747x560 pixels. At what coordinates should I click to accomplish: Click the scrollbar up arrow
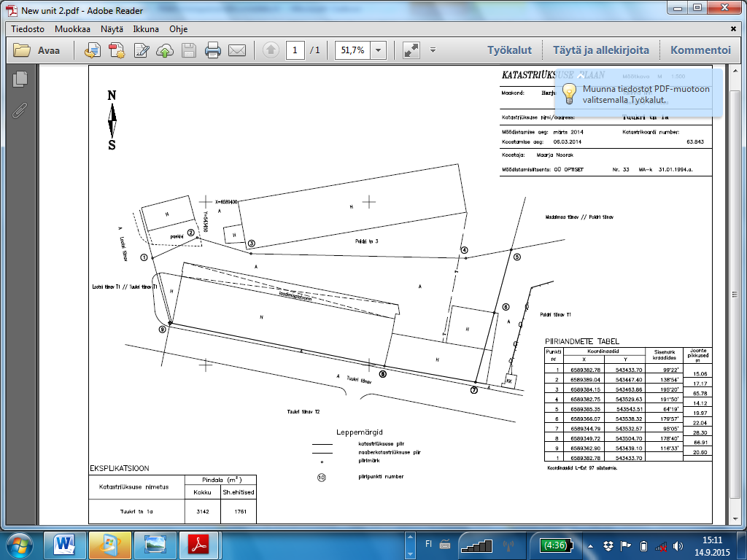pos(734,71)
